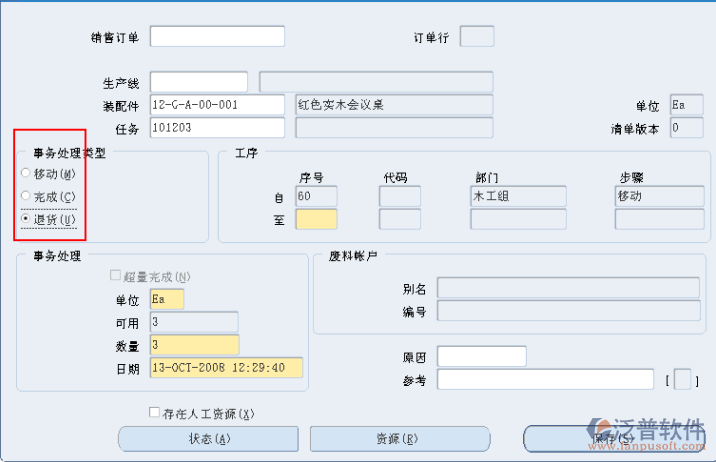The image size is (716, 462).
Task: Focus the 参考 reference text field
Action: pos(547,379)
